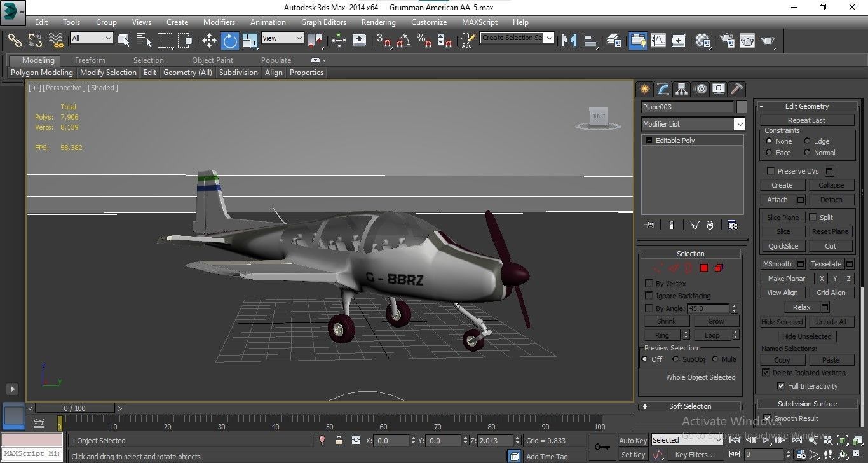Image resolution: width=868 pixels, height=463 pixels.
Task: Open the Modifiers menu
Action: point(219,22)
